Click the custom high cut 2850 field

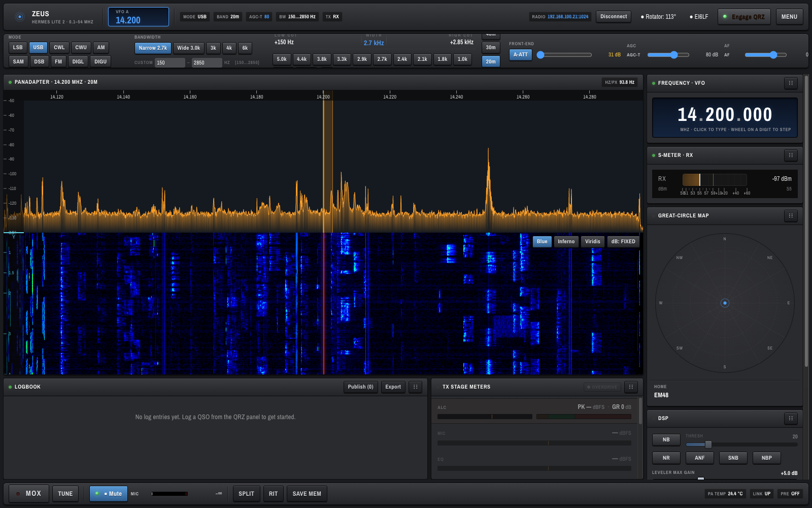(x=207, y=63)
